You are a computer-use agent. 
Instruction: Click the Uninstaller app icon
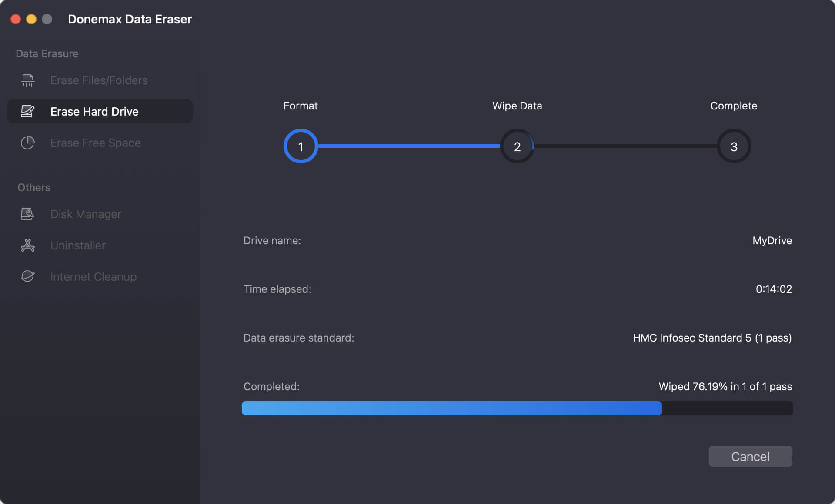(x=27, y=245)
